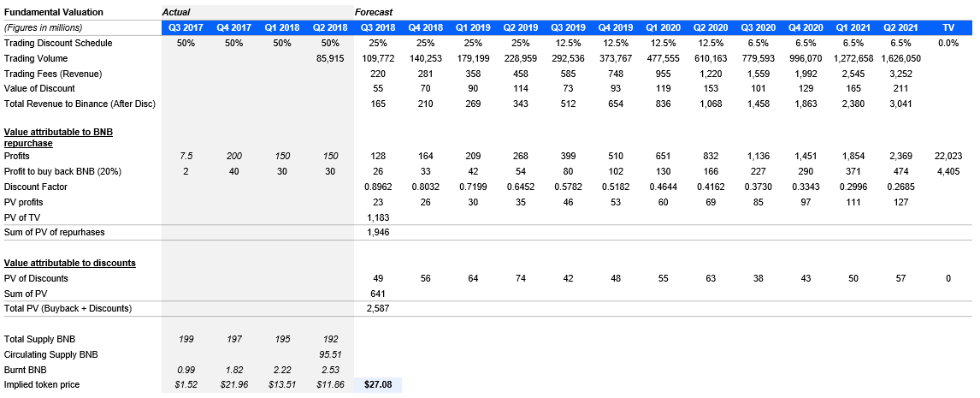Select the trading fees cell 3,252
The height and width of the screenshot is (398, 980).
(901, 74)
